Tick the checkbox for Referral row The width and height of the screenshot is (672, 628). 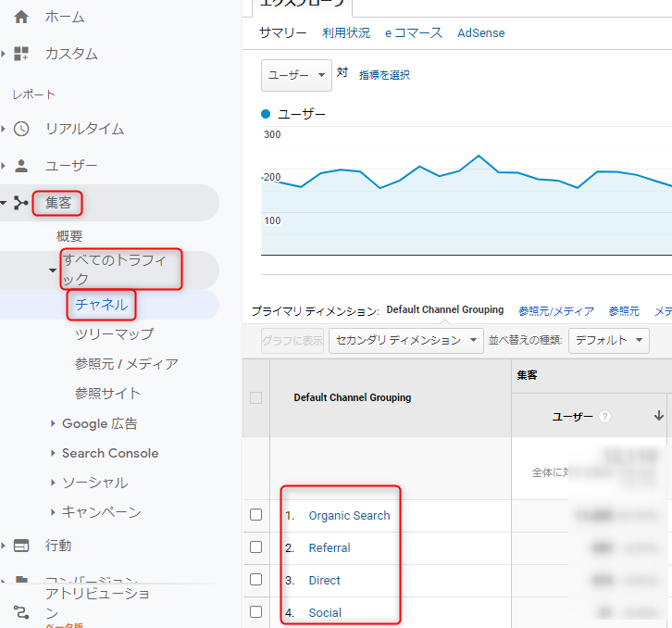point(255,546)
